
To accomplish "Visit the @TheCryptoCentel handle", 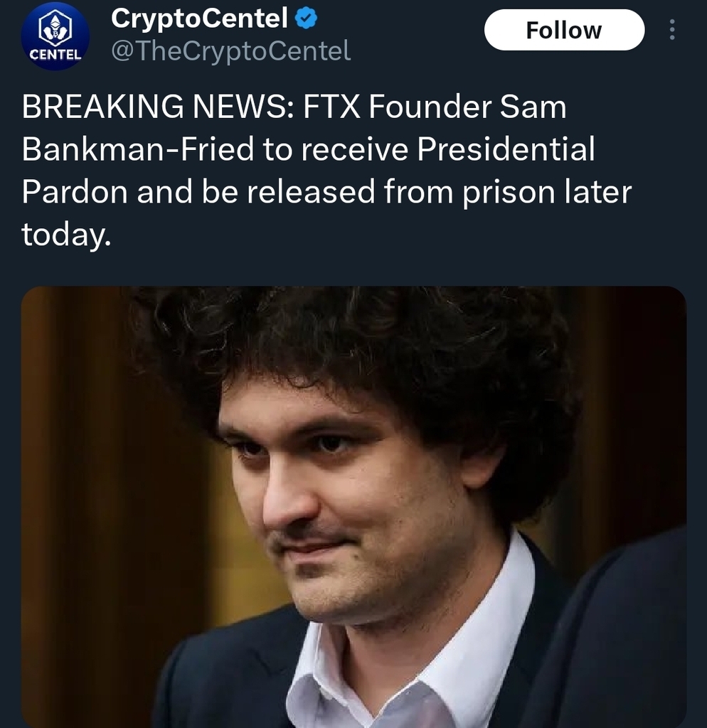I will point(231,51).
